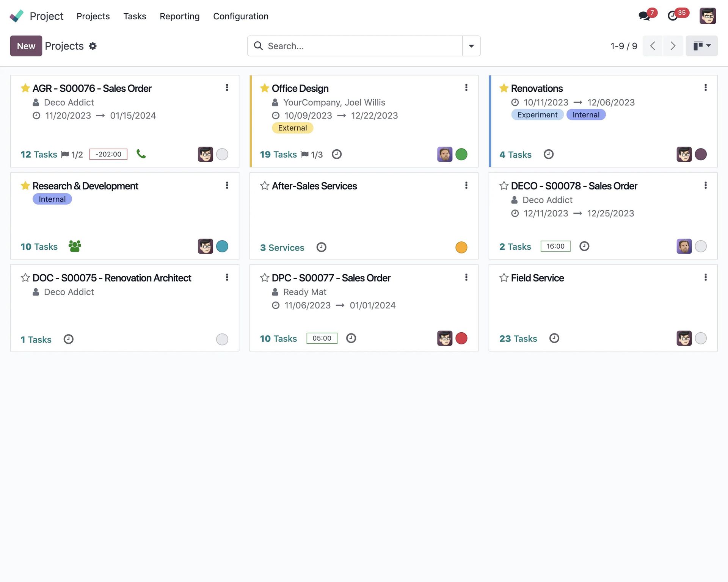Click the clock icon on Field Service card
This screenshot has width=728, height=582.
(x=554, y=338)
